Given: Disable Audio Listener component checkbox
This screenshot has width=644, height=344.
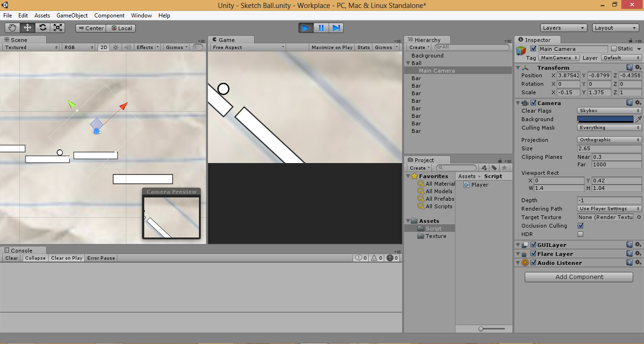Looking at the screenshot, I should click(x=533, y=262).
